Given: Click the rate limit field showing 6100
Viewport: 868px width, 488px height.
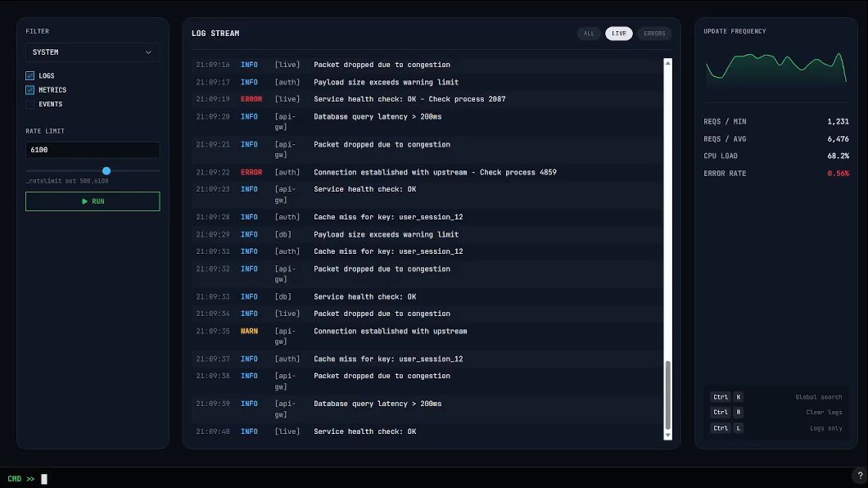Looking at the screenshot, I should pos(93,151).
